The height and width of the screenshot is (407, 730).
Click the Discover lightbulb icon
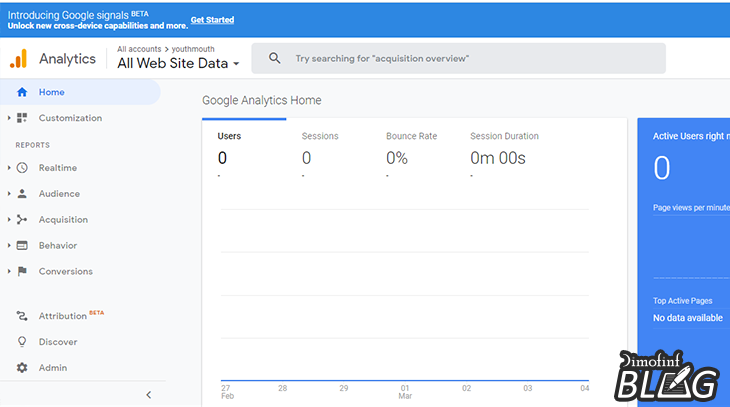click(x=22, y=342)
